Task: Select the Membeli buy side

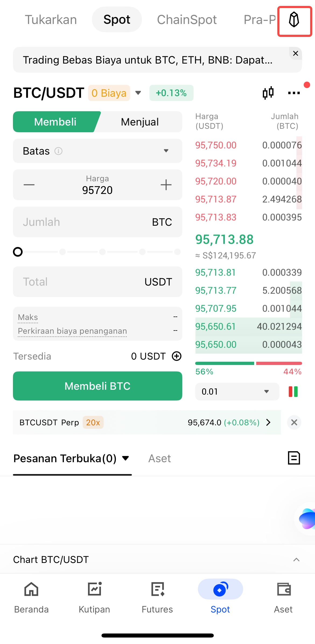Action: pos(55,122)
